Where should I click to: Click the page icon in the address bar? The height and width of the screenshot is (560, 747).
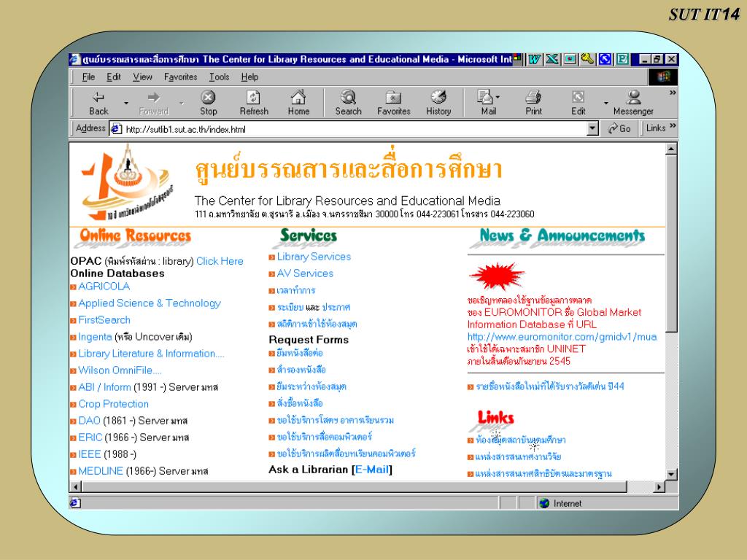click(116, 128)
